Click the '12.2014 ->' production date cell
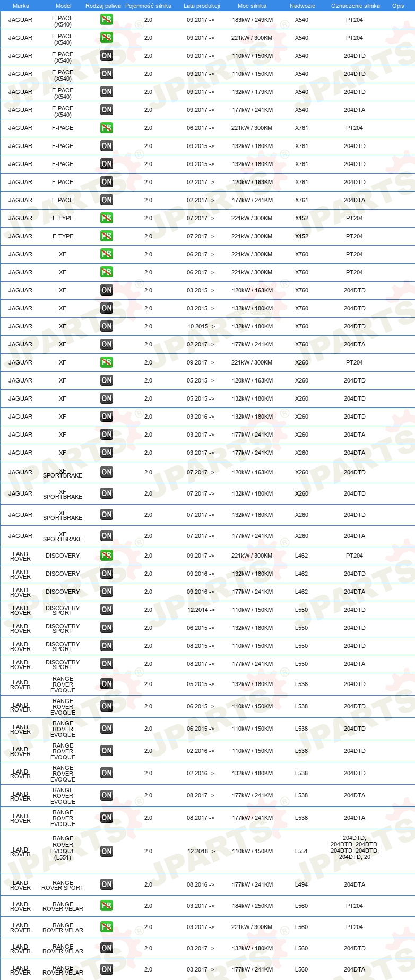This screenshot has width=415, height=980. coord(201,610)
